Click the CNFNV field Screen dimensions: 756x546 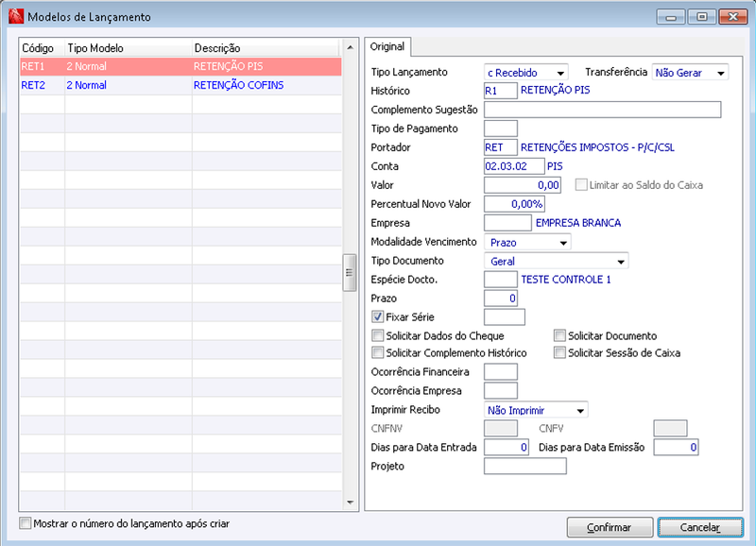pos(501,429)
